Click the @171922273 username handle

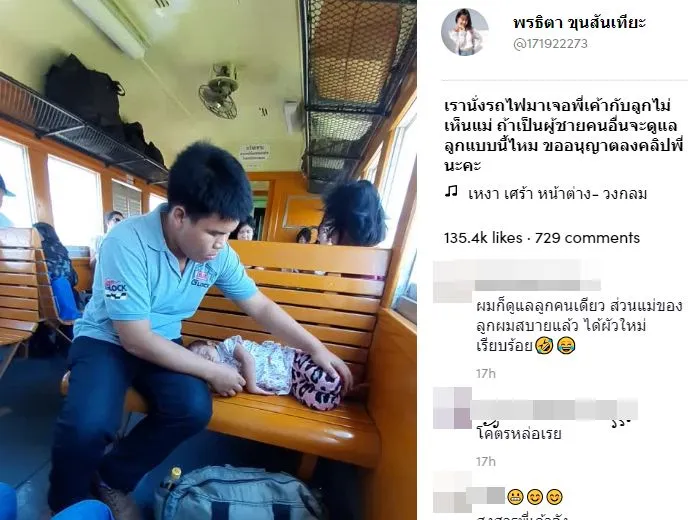550,44
